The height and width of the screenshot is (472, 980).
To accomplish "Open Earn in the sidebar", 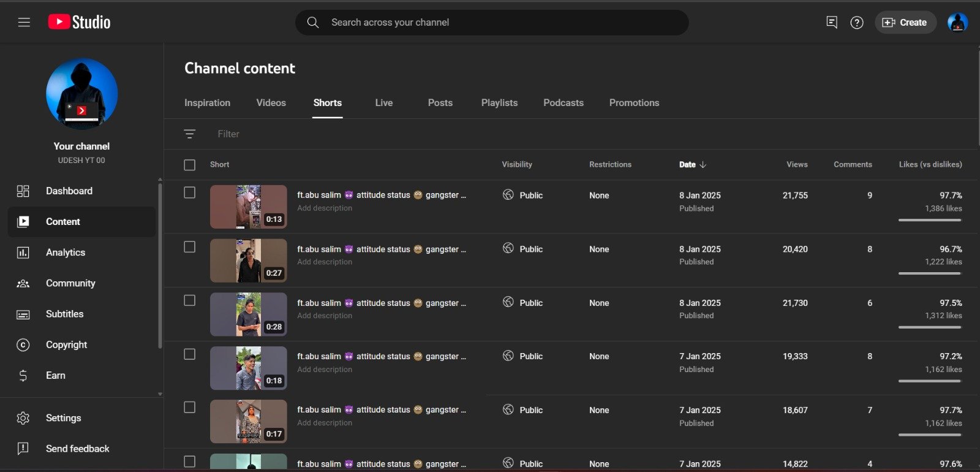I will [81, 376].
